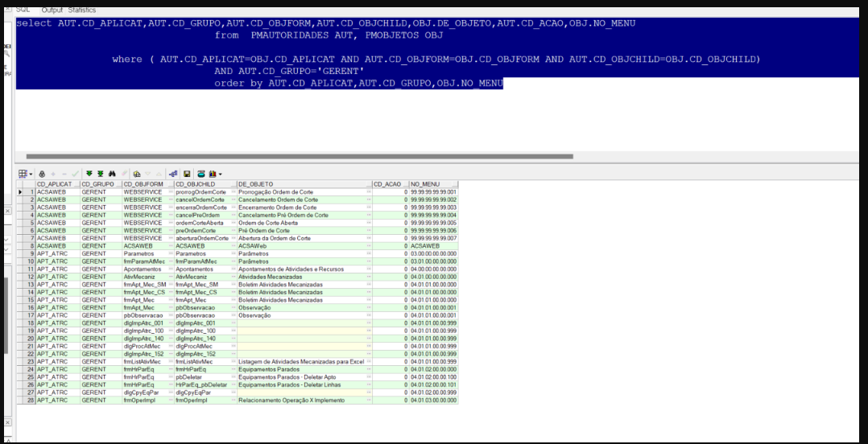Select cell 'frmParamAtMec' in CD_OBJFORM column
The height and width of the screenshot is (444, 868).
point(148,261)
